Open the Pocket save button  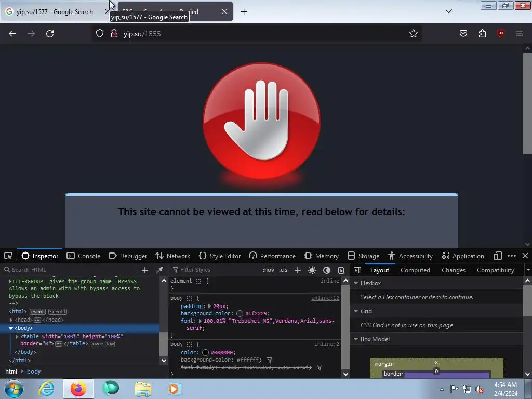(463, 34)
